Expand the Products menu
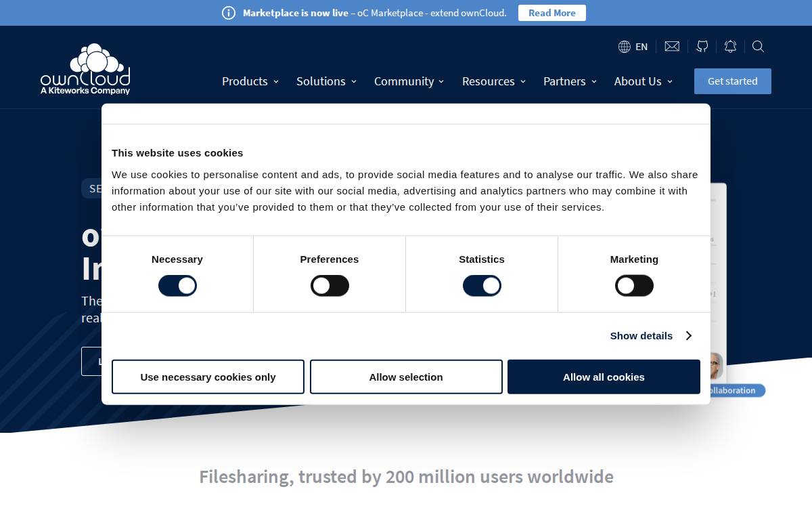Screen dimensions: 812x508 250,81
